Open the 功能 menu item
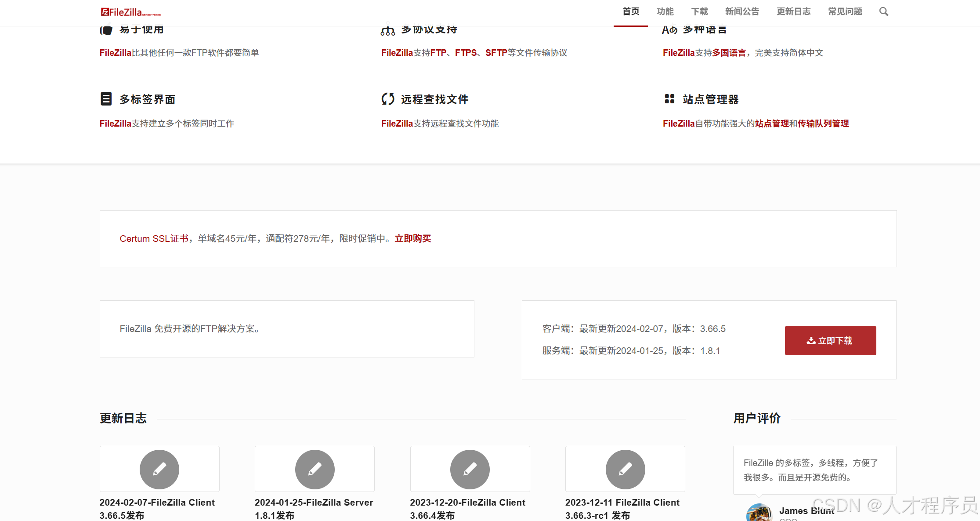The image size is (980, 521). tap(665, 12)
